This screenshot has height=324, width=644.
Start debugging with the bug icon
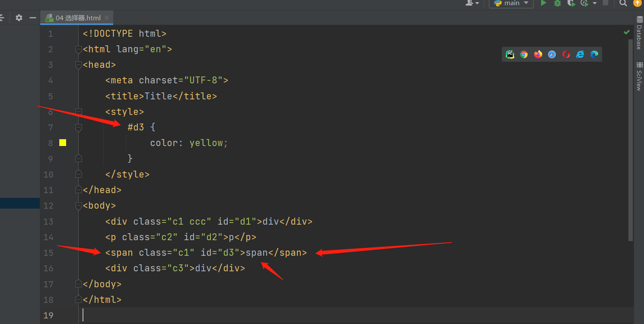[558, 3]
